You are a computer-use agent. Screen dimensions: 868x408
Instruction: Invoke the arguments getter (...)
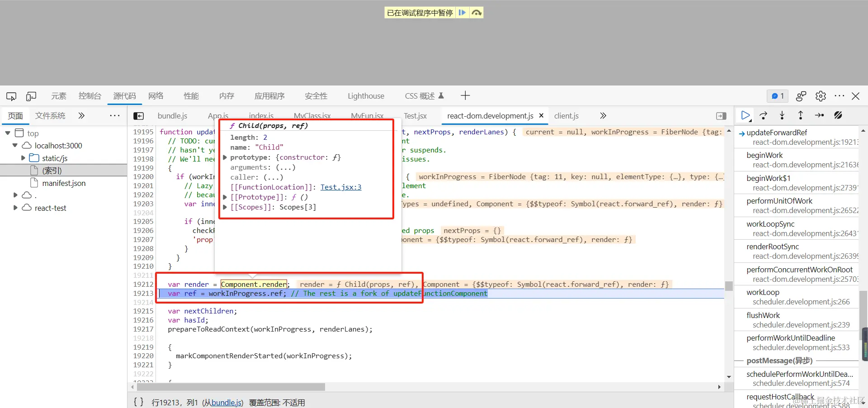pos(285,167)
